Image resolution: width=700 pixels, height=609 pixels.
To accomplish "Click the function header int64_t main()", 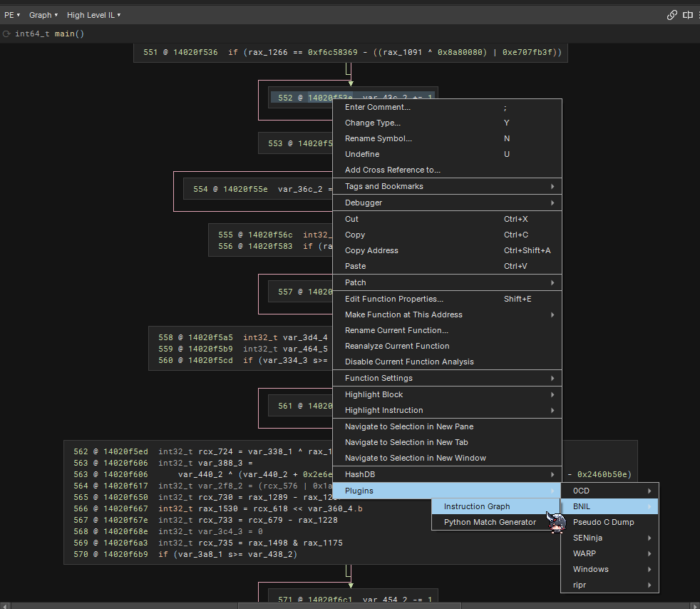I will (50, 34).
